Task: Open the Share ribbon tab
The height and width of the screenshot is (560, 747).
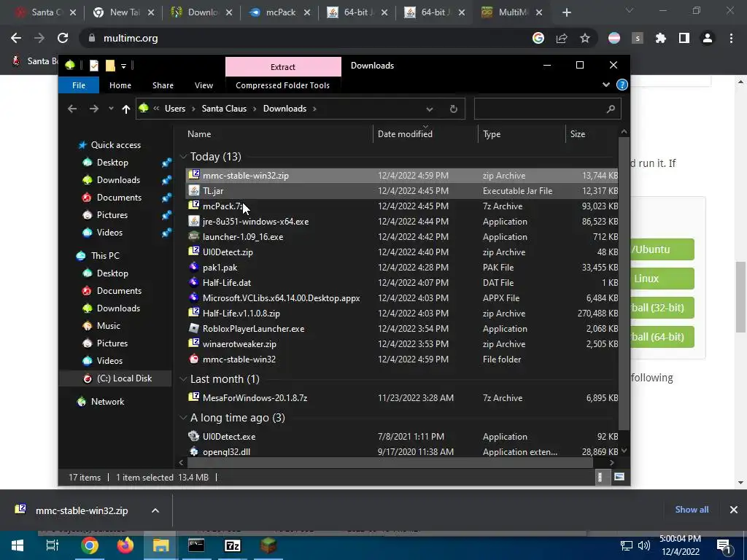Action: click(163, 85)
